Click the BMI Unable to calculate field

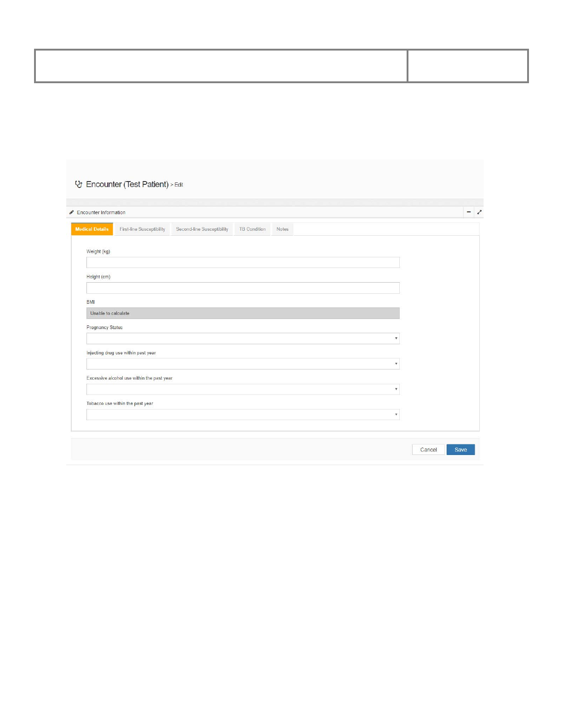(x=243, y=313)
